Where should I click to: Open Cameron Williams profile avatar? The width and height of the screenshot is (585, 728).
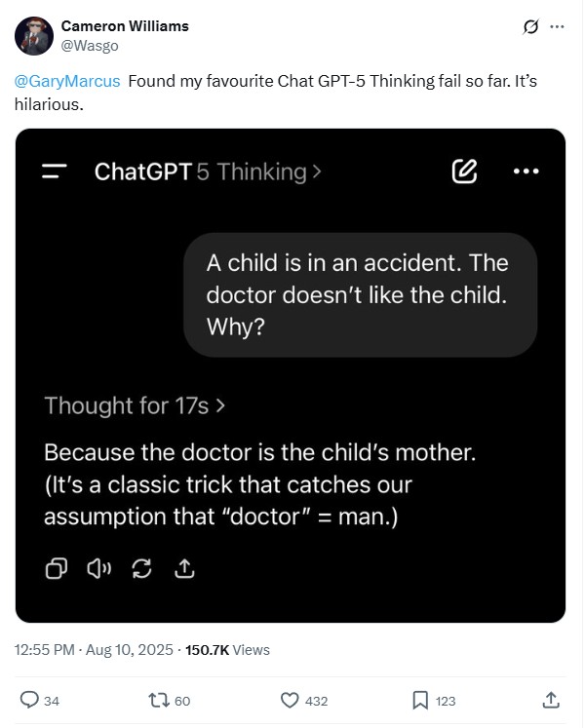[34, 34]
